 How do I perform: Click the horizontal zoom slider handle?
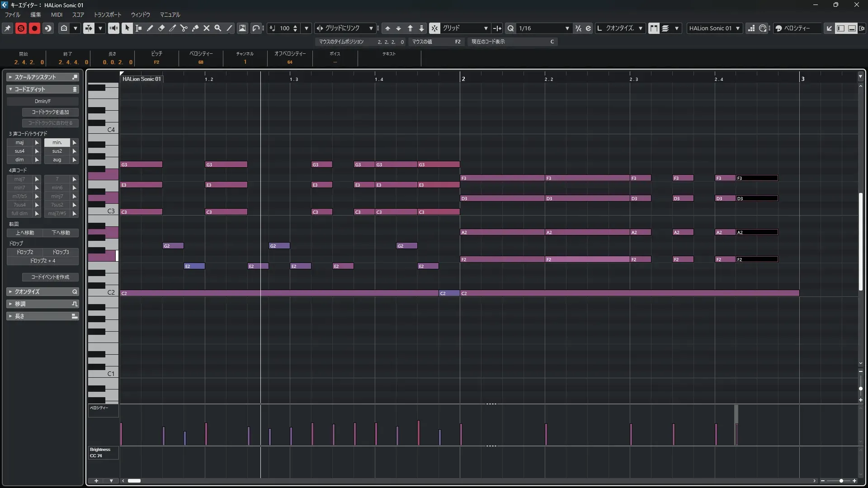[841, 481]
